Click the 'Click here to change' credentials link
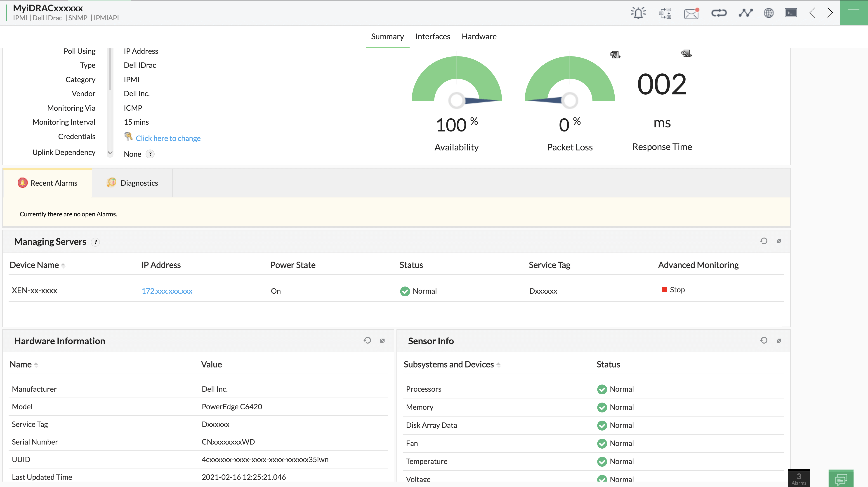This screenshot has height=487, width=868. coord(168,138)
